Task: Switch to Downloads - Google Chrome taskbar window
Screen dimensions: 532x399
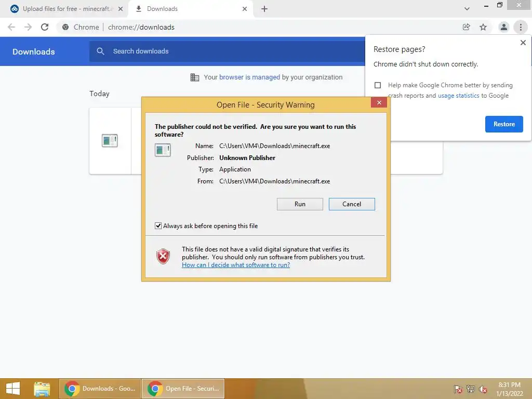Action: point(100,389)
